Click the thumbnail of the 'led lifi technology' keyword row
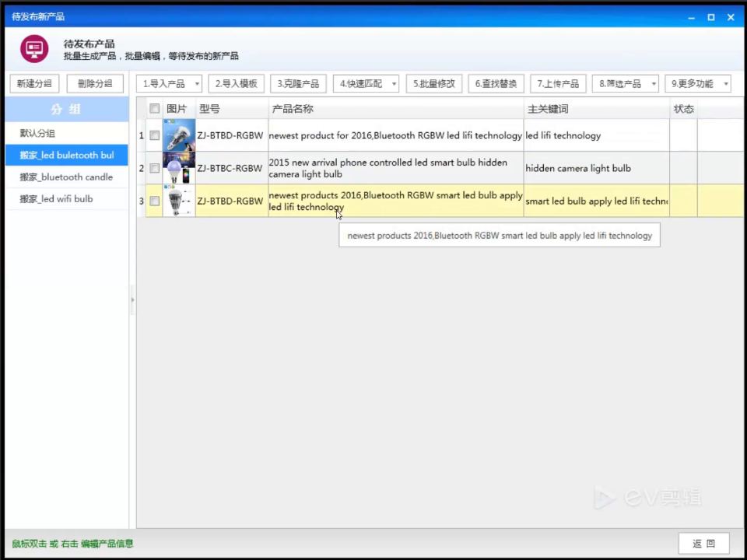747x560 pixels. [x=179, y=135]
